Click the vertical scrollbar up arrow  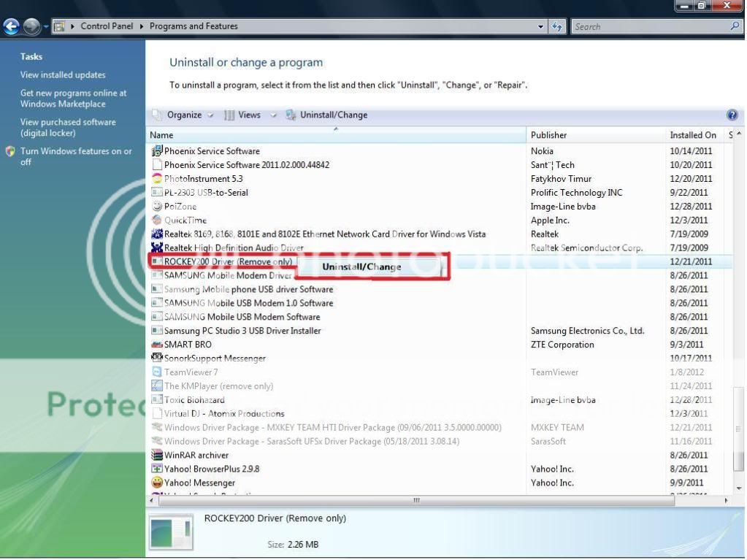739,134
